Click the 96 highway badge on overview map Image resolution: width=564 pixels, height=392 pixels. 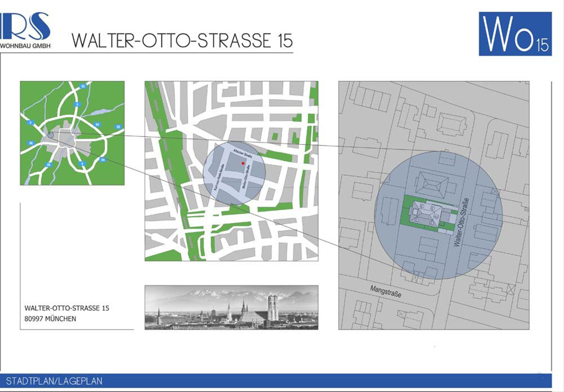(x=31, y=143)
